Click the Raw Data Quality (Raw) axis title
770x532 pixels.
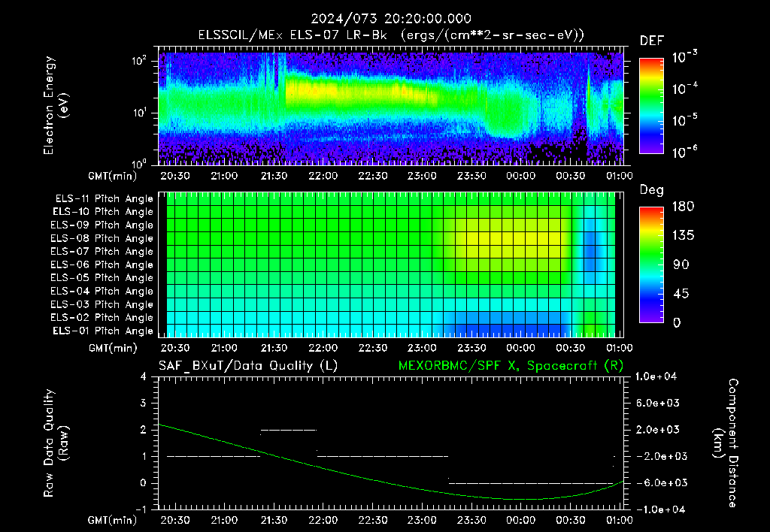pos(56,443)
